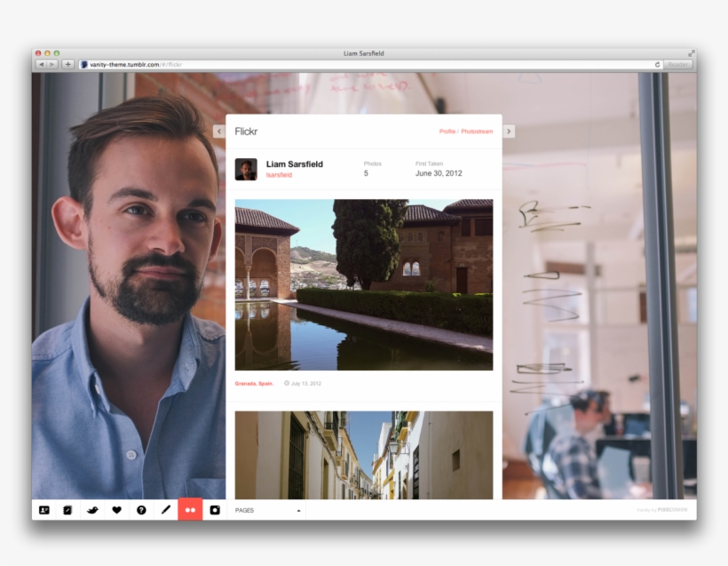Click the notes/posts icon in bottom bar
The width and height of the screenshot is (728, 566).
tap(67, 510)
